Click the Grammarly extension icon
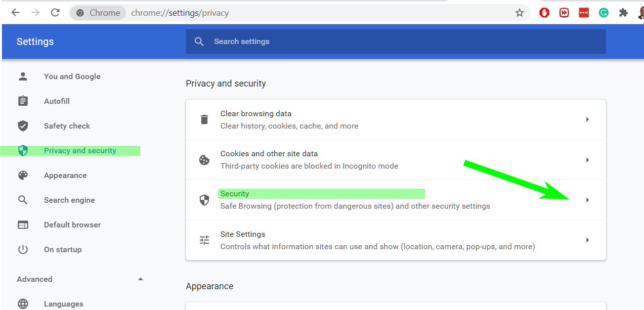Screen dimensions: 644x310 [603, 13]
